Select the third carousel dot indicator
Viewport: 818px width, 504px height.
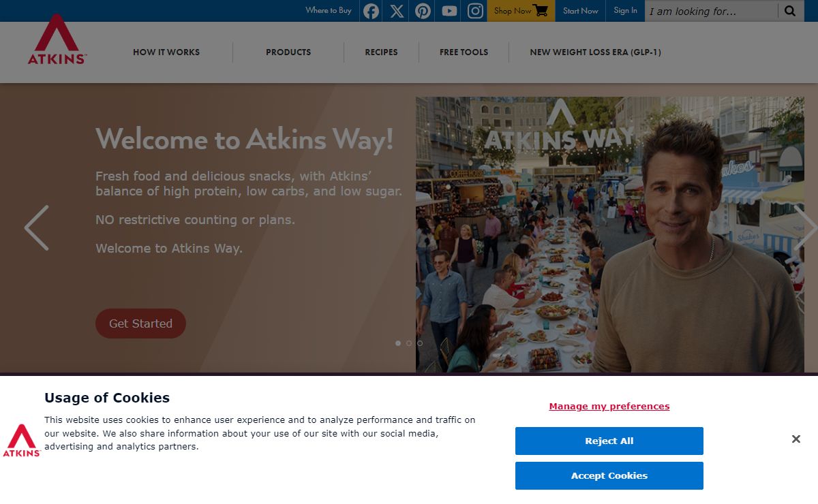pos(420,343)
